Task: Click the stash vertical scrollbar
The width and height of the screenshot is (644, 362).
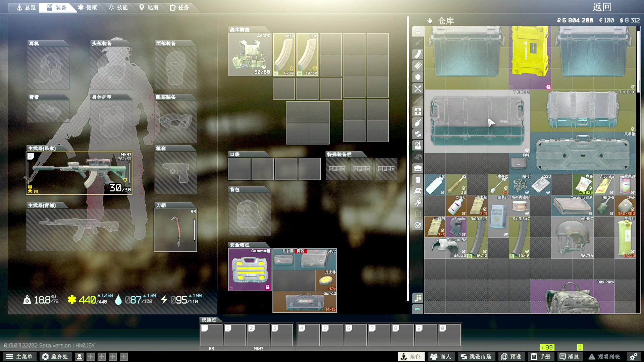Action: pos(638,61)
